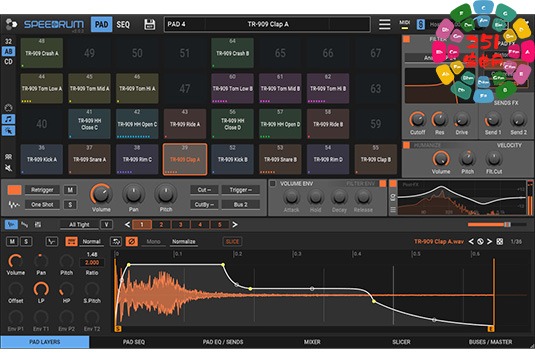Load next sample with right arrow

(x=490, y=242)
